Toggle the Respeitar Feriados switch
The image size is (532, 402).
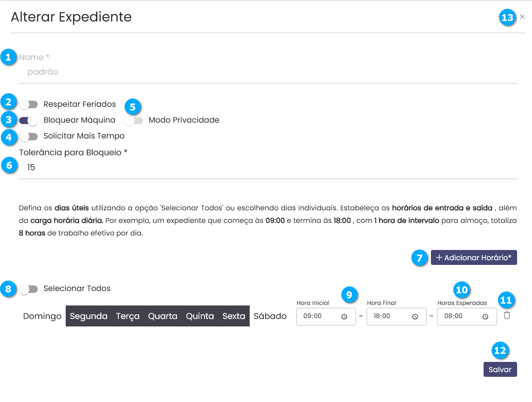pos(28,104)
